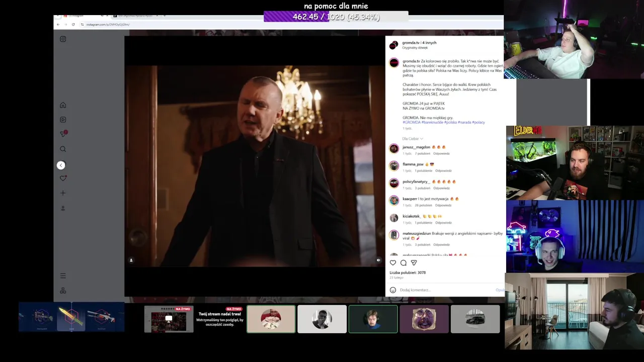Viewport: 644px width, 362px height.
Task: Select participant tile with grayscale man avatar
Action: [322, 319]
